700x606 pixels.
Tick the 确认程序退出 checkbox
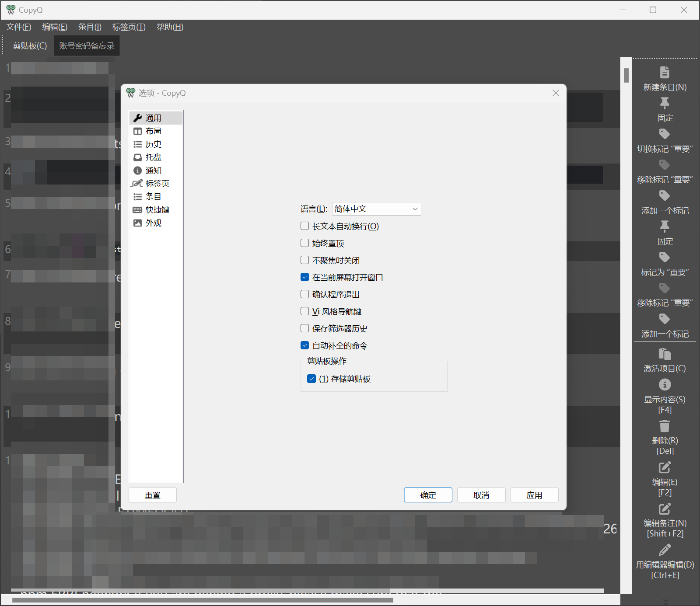point(305,294)
